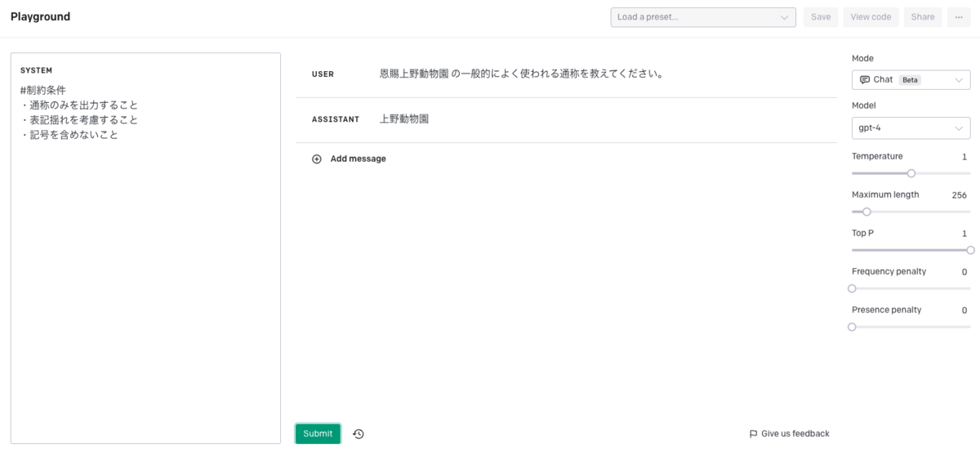This screenshot has height=452, width=980.
Task: Click the flag icon by Give us feedback
Action: tap(753, 434)
